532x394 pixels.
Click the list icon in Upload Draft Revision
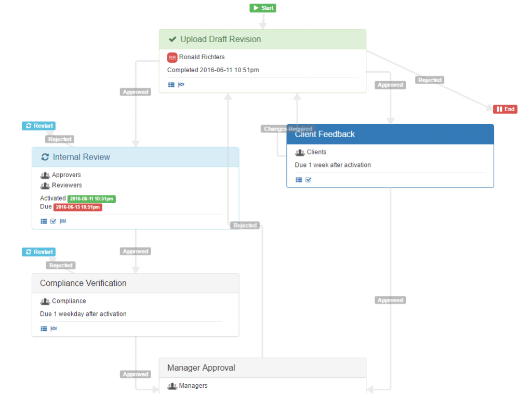pos(171,85)
